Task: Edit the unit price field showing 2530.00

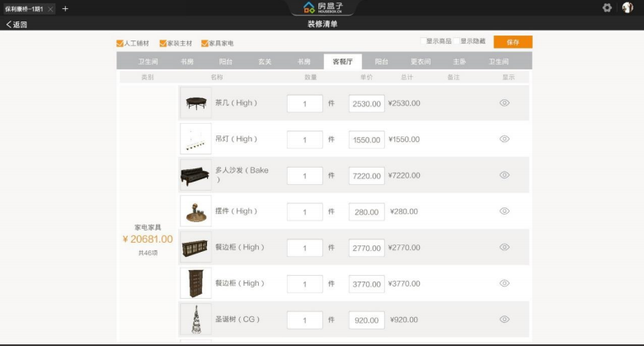Action: click(366, 104)
